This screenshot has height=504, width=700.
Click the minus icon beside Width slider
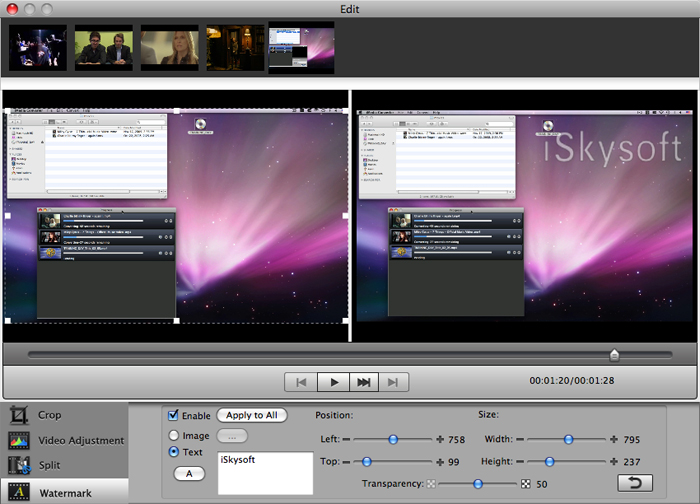point(518,439)
